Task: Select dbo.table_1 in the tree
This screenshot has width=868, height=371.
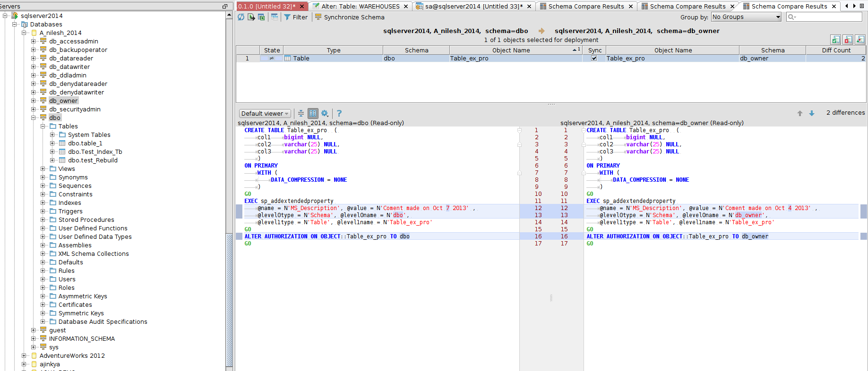Action: [85, 143]
